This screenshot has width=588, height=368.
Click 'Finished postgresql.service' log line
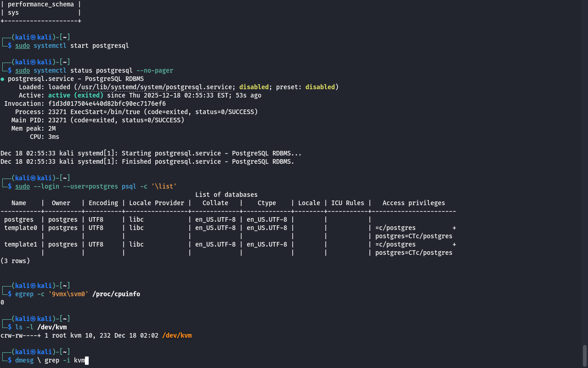pos(147,162)
